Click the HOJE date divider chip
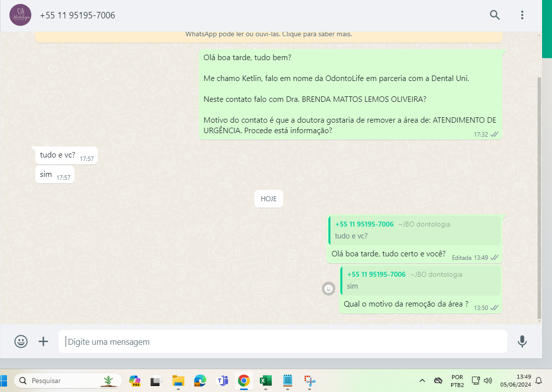The image size is (552, 392). [269, 199]
